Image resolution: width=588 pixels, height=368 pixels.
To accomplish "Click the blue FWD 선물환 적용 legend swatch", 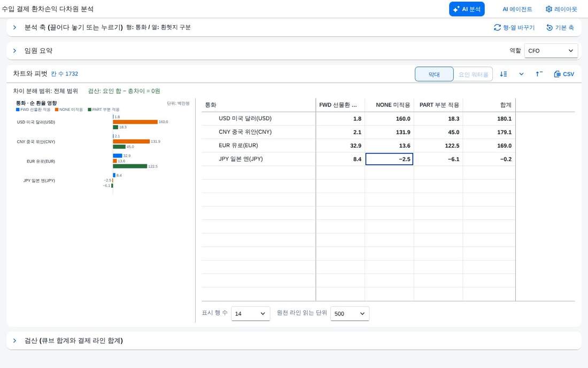I will [18, 110].
